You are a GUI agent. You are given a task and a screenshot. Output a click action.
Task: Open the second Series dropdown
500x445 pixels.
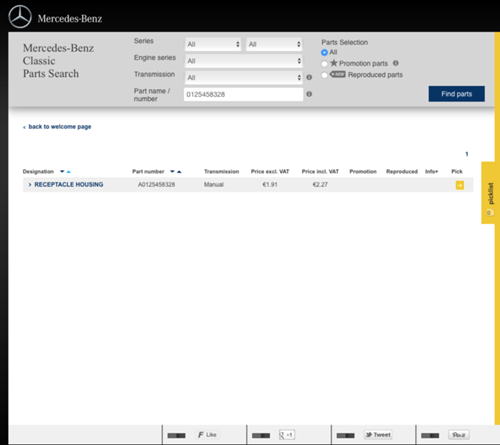point(274,44)
